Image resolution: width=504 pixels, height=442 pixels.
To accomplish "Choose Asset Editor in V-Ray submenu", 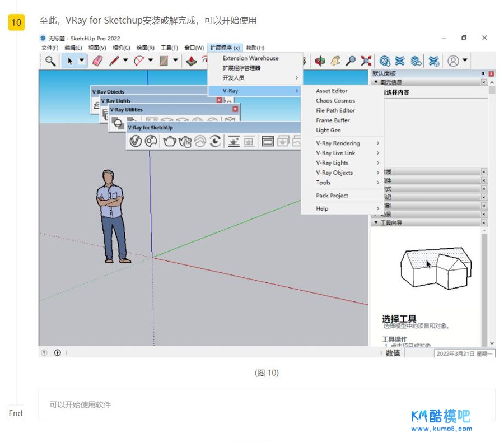I will tap(342, 91).
